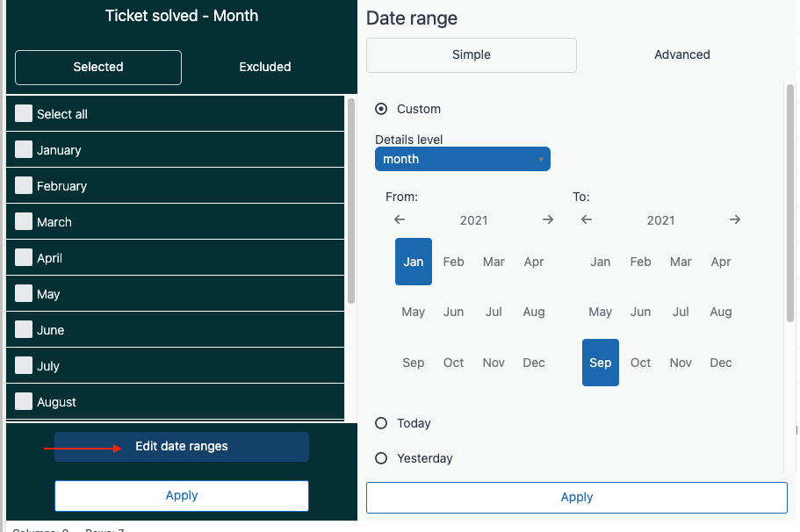Pick Dec in the To calendar
This screenshot has width=800, height=532.
click(x=720, y=363)
